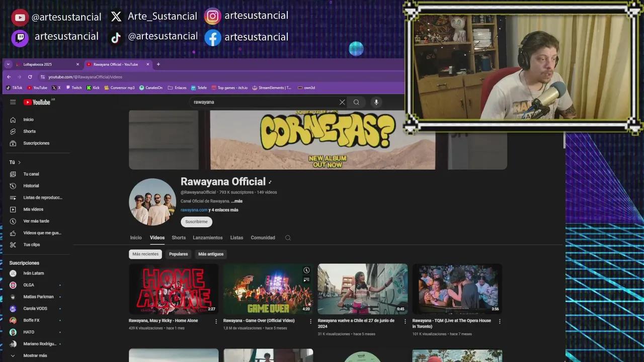Screen dimensions: 644x362
Task: Go to the YouTube home logo
Action: (37, 102)
